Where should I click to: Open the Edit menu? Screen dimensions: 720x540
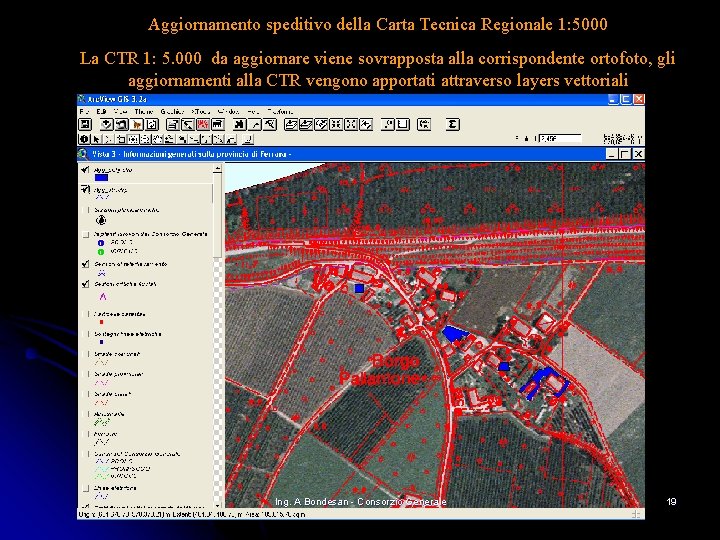[x=101, y=112]
